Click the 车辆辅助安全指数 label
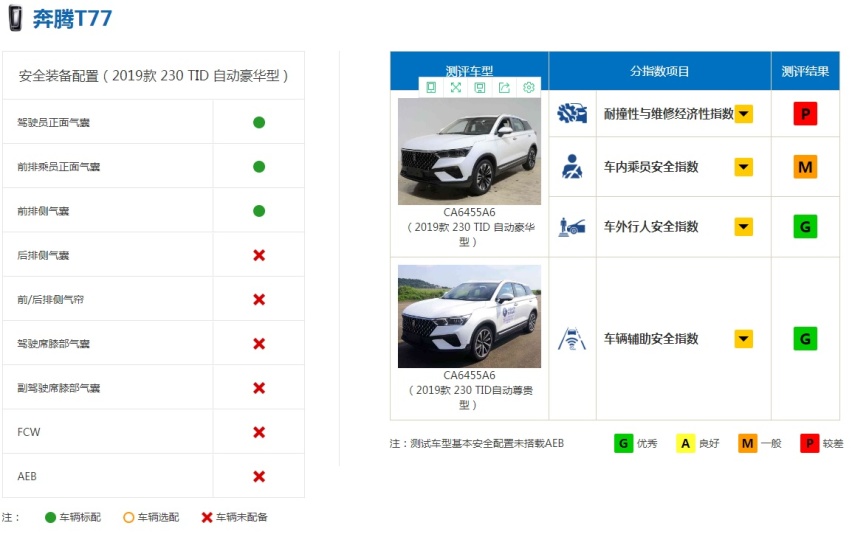852x537 pixels. coord(651,339)
